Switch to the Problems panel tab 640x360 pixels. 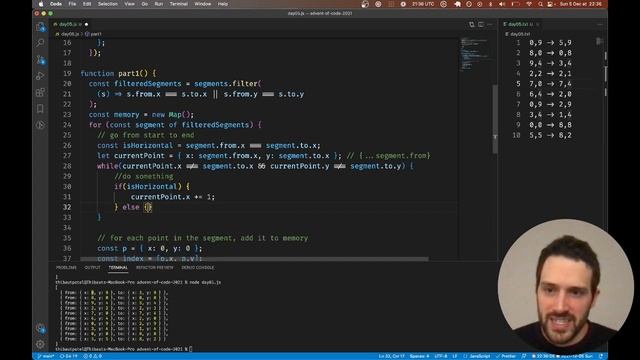point(66,268)
